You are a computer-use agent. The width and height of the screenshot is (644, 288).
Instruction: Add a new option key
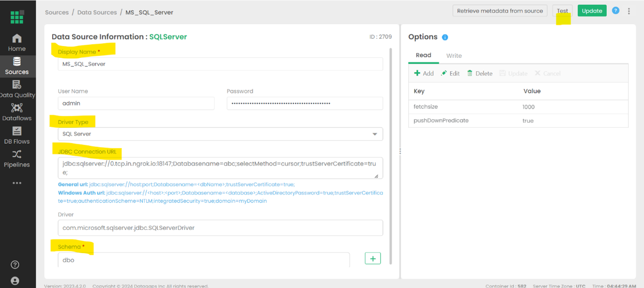tap(424, 73)
